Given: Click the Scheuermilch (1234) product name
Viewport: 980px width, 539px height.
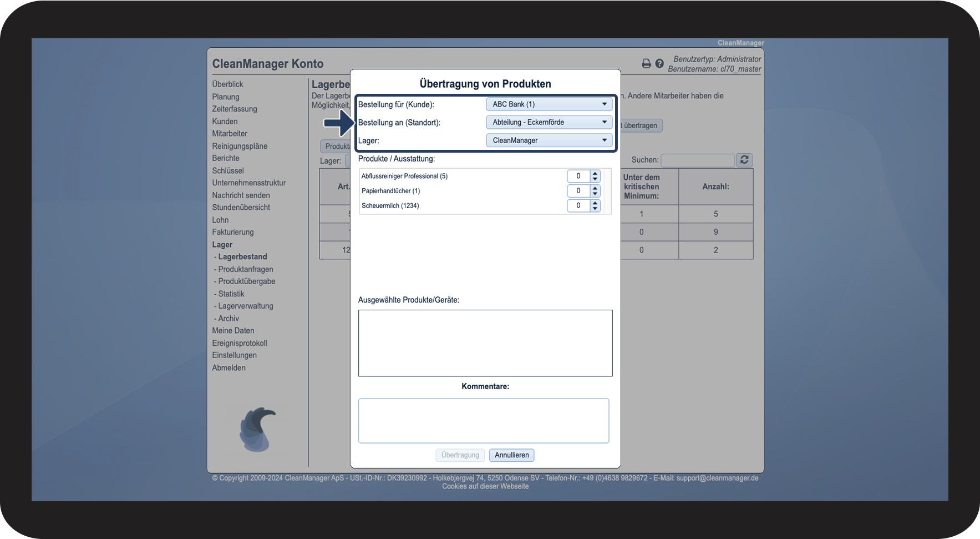Looking at the screenshot, I should click(x=390, y=206).
